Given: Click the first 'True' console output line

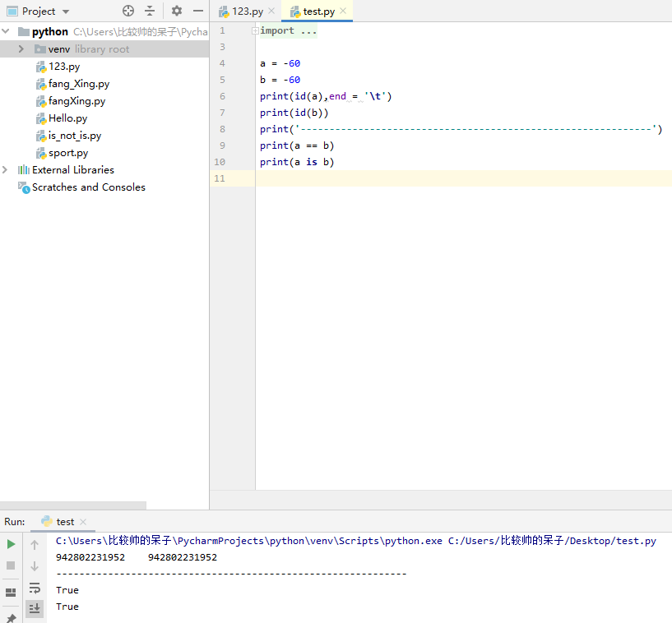Looking at the screenshot, I should (x=67, y=590).
